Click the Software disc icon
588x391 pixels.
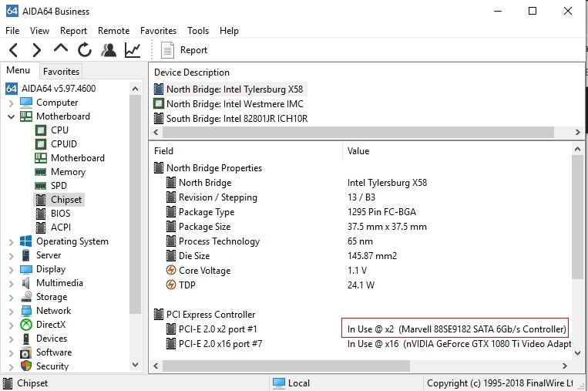click(26, 352)
